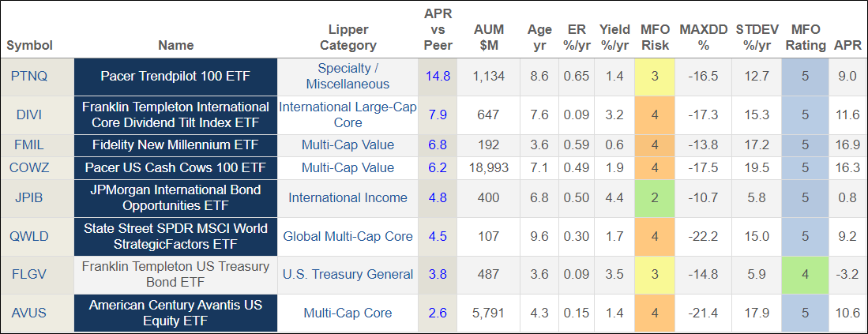Screen dimensions: 868x334
Task: Sort table by MFO Risk header
Action: (x=655, y=37)
